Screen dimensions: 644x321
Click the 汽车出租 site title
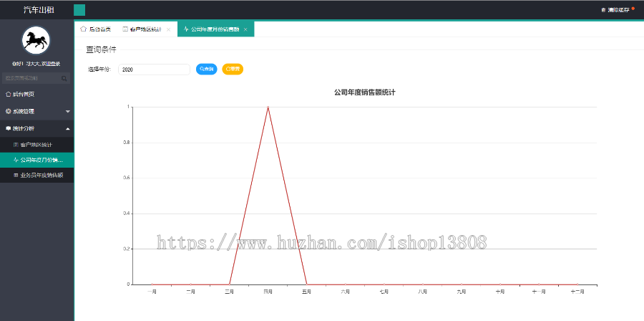pyautogui.click(x=39, y=10)
